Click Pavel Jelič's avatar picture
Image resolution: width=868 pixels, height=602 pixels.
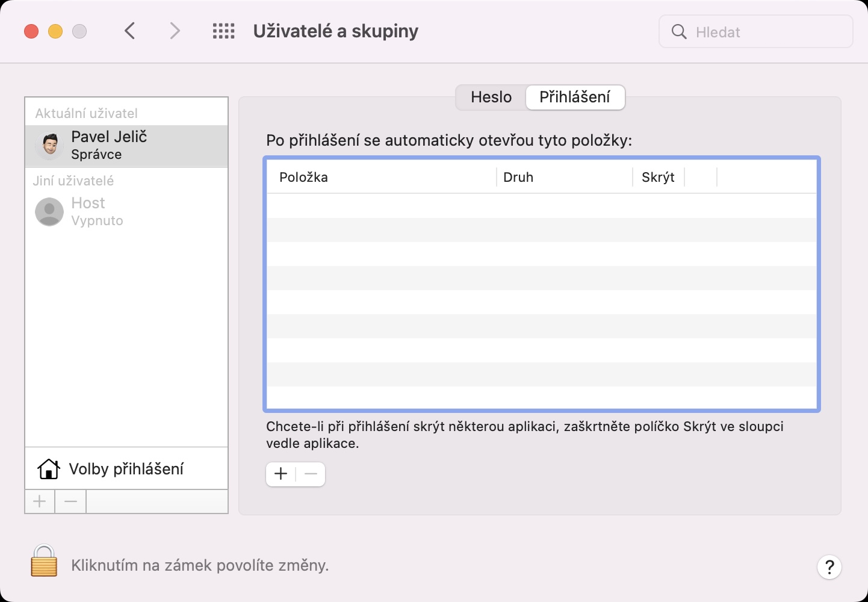50,146
